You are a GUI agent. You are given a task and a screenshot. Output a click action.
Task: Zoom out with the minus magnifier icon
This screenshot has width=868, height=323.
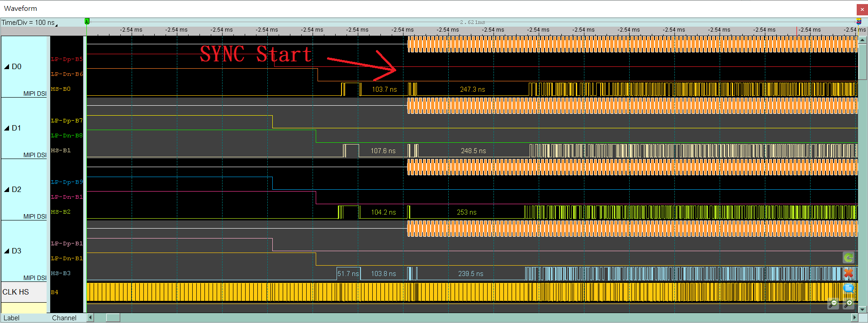click(x=833, y=304)
